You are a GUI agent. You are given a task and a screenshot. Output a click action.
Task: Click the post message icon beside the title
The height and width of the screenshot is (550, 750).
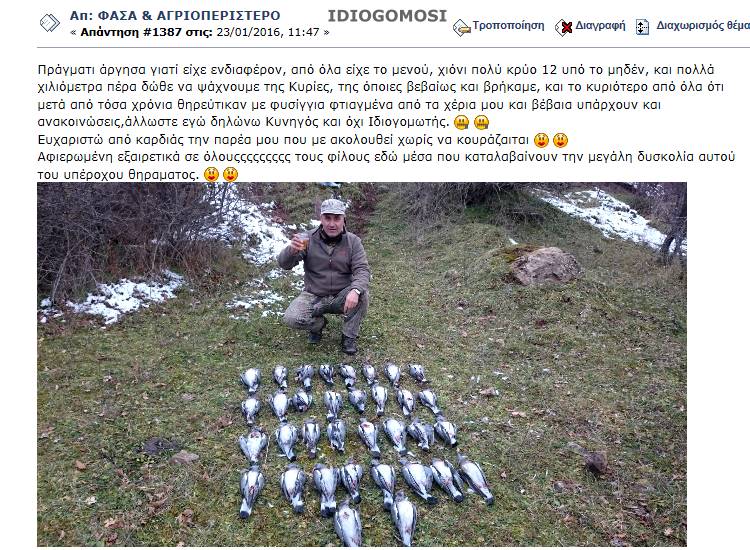pyautogui.click(x=50, y=22)
